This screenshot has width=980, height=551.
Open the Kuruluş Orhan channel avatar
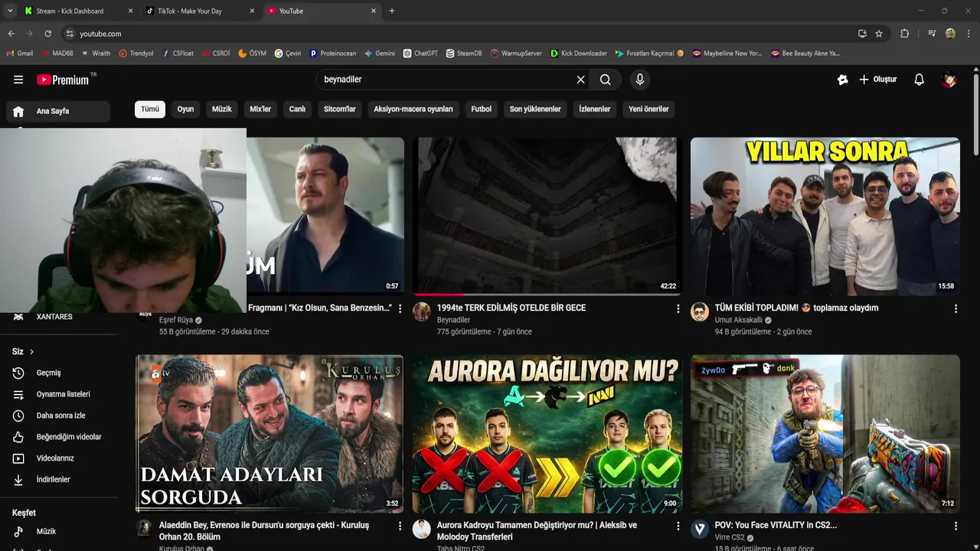(144, 529)
